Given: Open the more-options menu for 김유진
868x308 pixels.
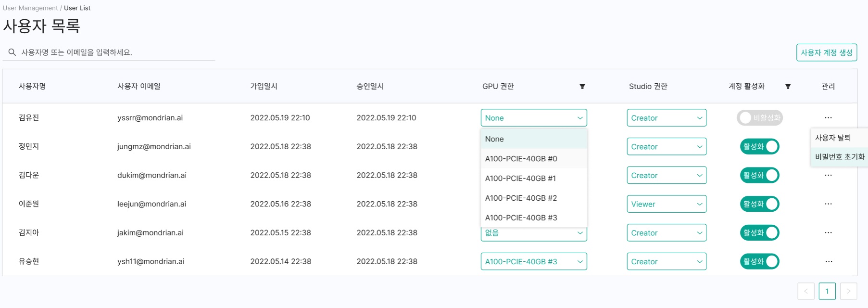Looking at the screenshot, I should click(828, 118).
